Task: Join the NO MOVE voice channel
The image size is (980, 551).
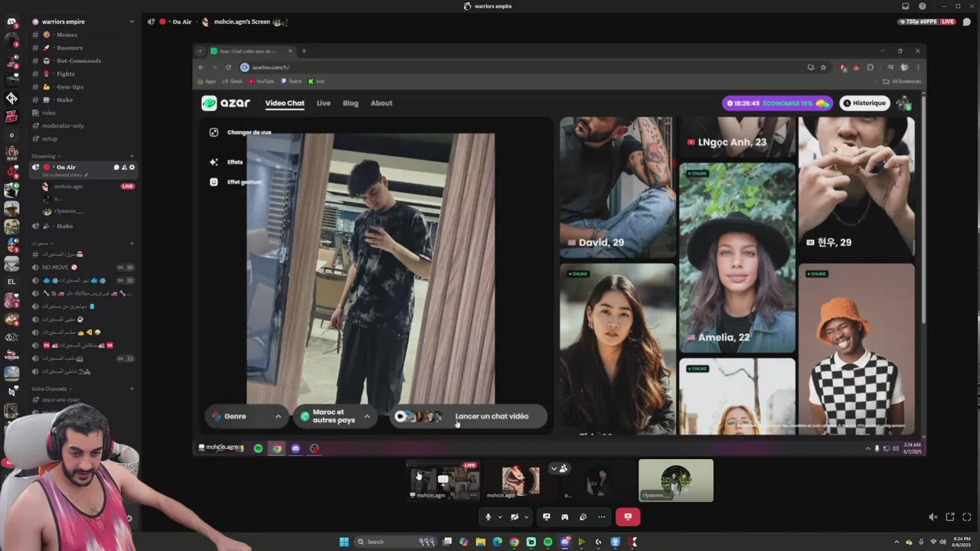Action: click(x=83, y=267)
